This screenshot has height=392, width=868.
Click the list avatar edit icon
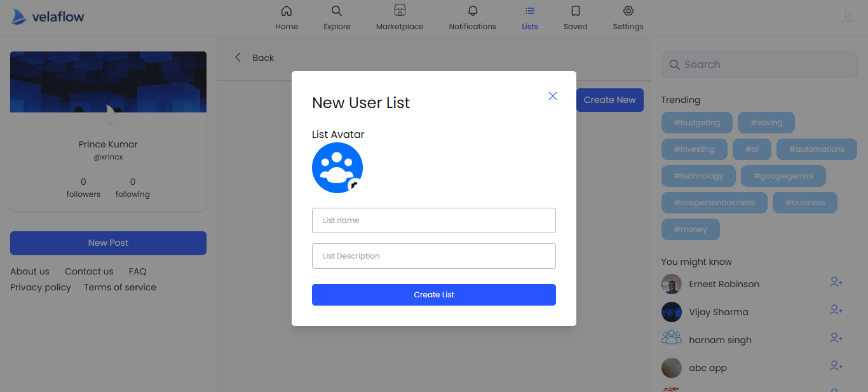pyautogui.click(x=354, y=185)
